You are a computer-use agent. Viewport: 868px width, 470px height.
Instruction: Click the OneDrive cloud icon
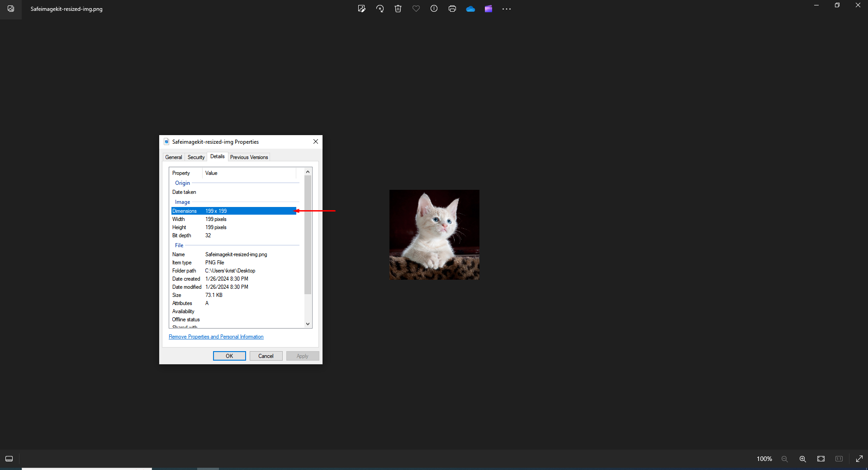470,9
